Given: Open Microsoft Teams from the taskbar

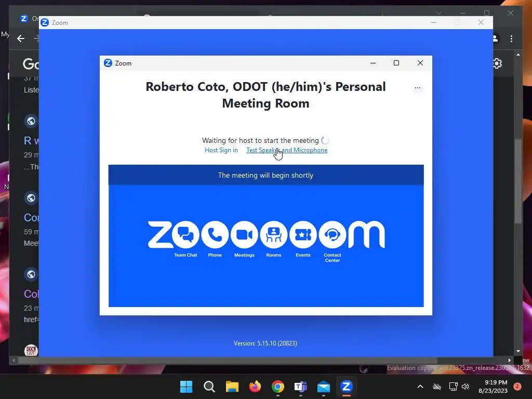Looking at the screenshot, I should pyautogui.click(x=301, y=387).
